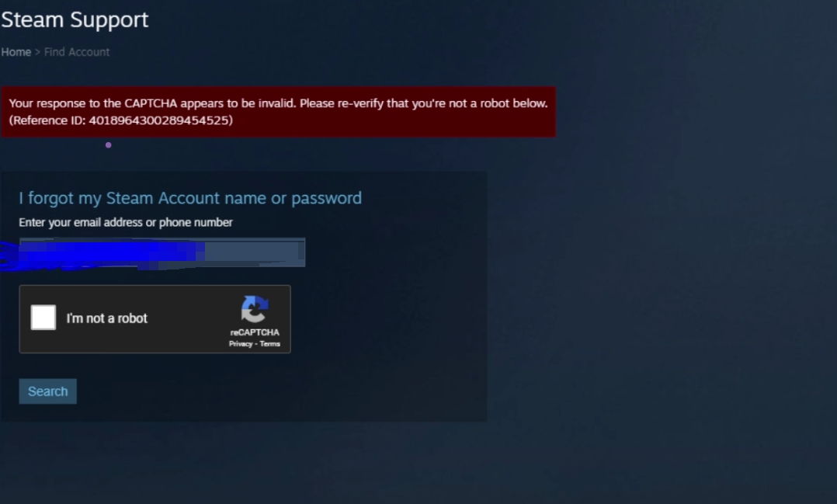This screenshot has width=837, height=504.
Task: Go to Home in the breadcrumb
Action: click(16, 52)
